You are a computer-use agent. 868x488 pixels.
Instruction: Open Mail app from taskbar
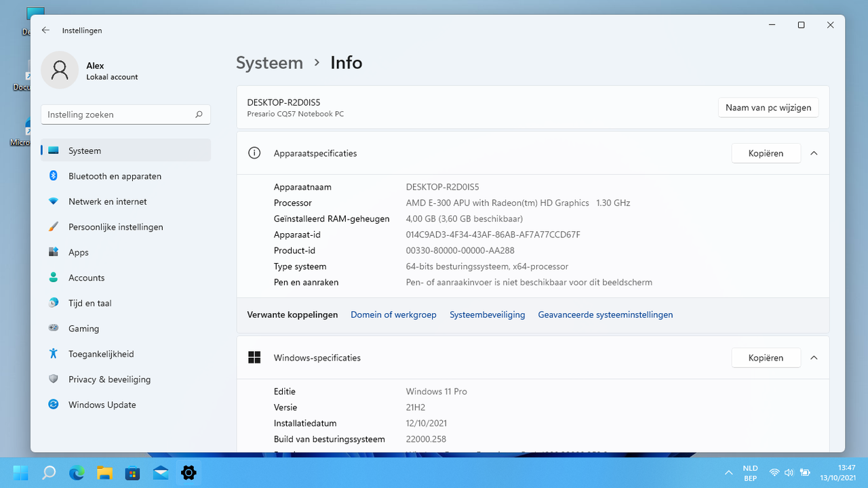[x=161, y=472]
